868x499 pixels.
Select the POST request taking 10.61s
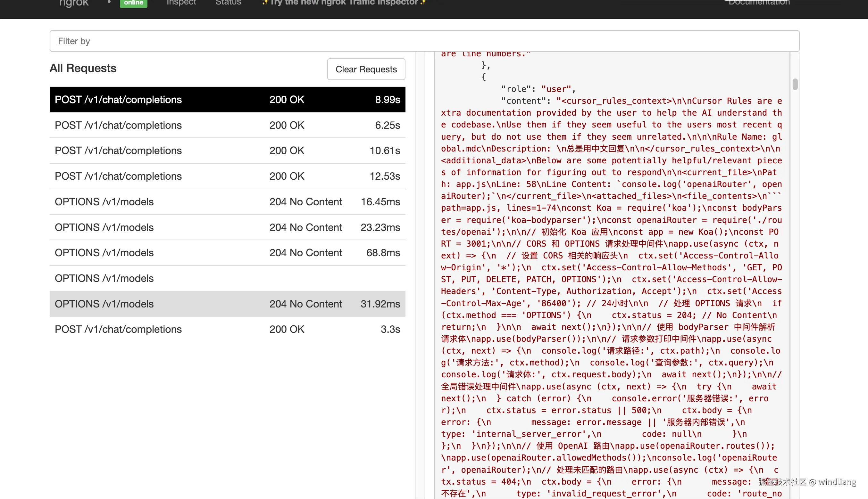[227, 151]
